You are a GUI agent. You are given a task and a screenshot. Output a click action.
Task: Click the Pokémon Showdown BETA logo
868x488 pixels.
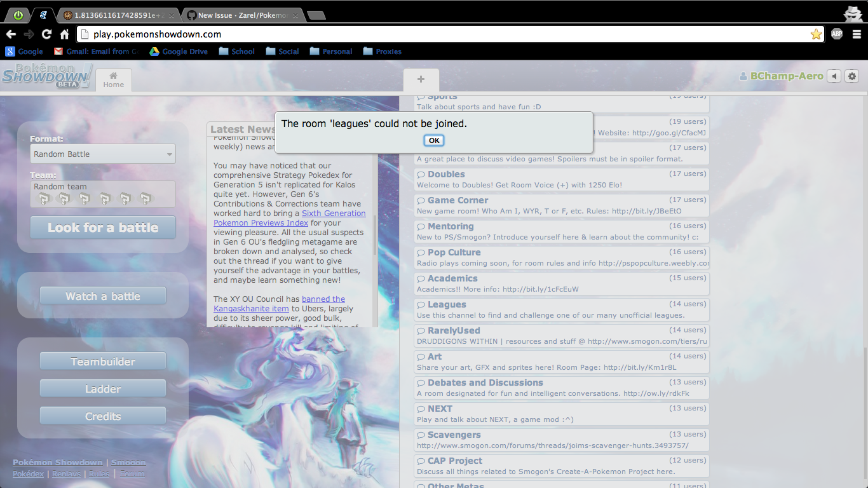47,76
